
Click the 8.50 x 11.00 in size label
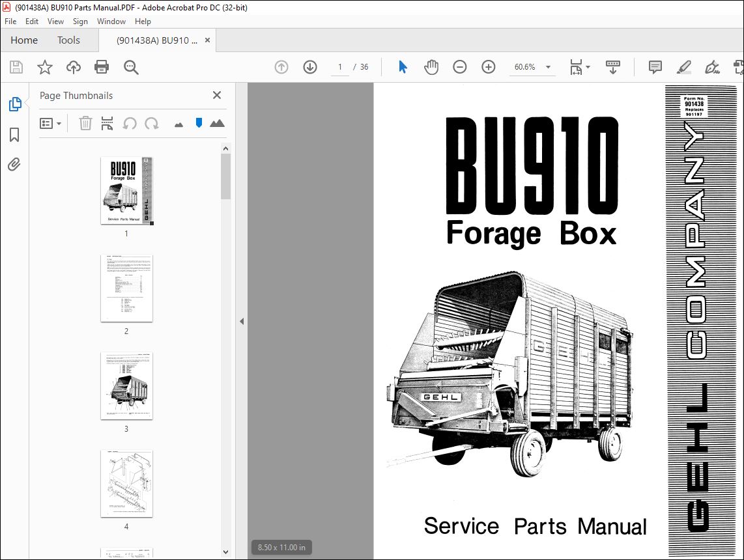[x=281, y=547]
